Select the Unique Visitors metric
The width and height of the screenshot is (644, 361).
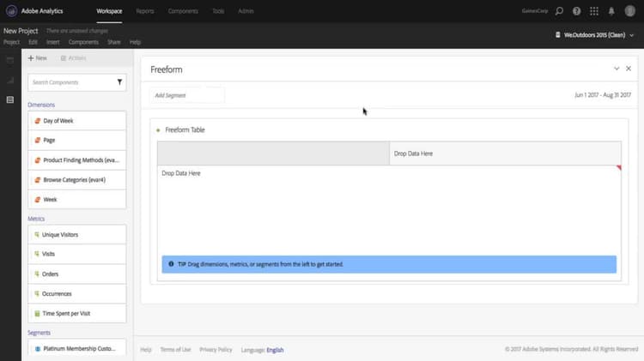(76, 235)
